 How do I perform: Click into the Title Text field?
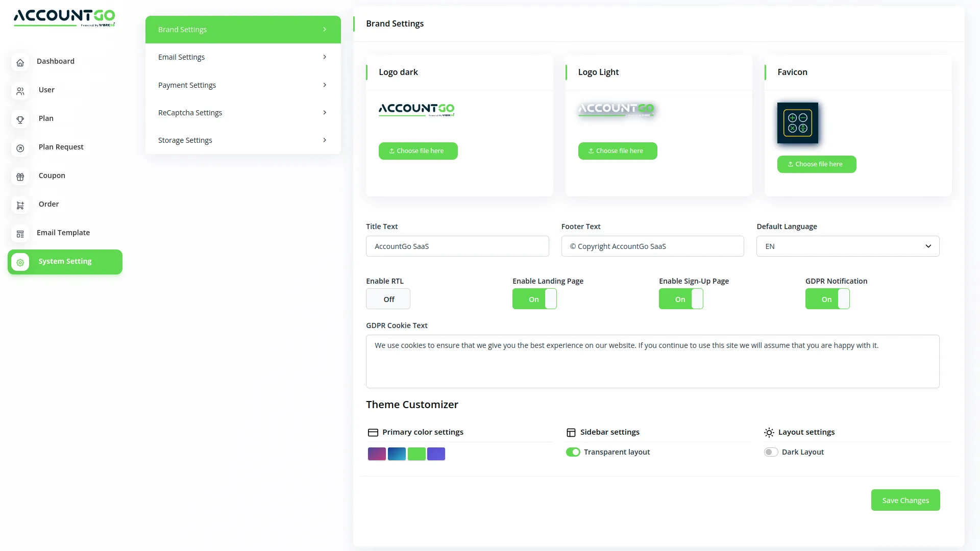(x=457, y=246)
